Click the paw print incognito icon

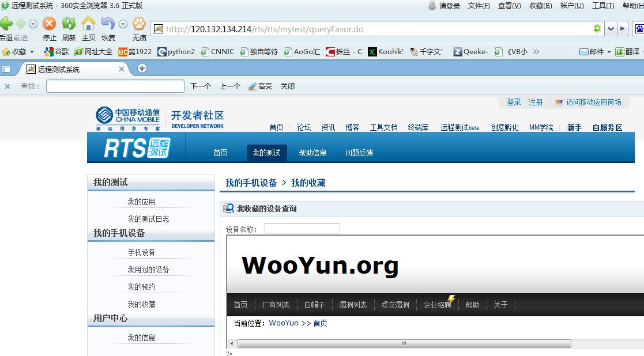(x=139, y=24)
